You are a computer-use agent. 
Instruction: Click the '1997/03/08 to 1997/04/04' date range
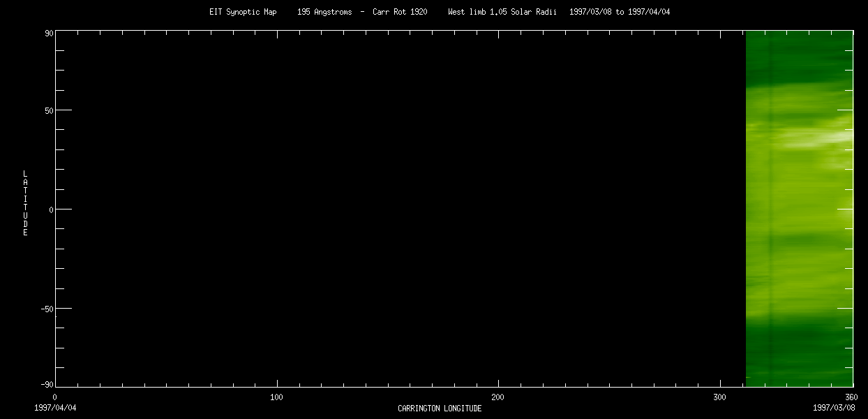620,12
